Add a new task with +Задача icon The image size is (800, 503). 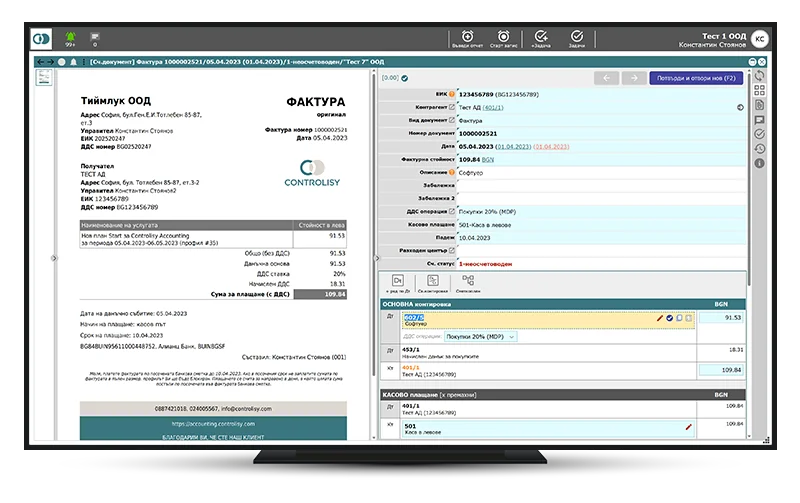coord(541,38)
